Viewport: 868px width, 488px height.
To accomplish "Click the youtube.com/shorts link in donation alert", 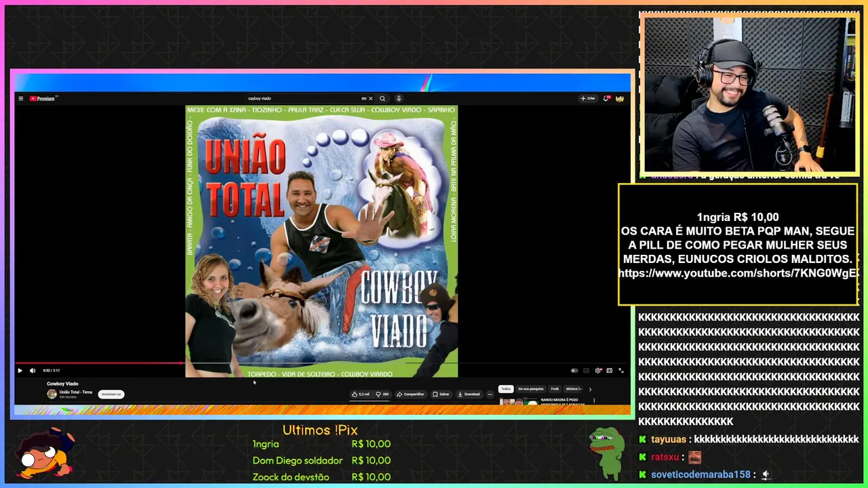I will coord(738,273).
